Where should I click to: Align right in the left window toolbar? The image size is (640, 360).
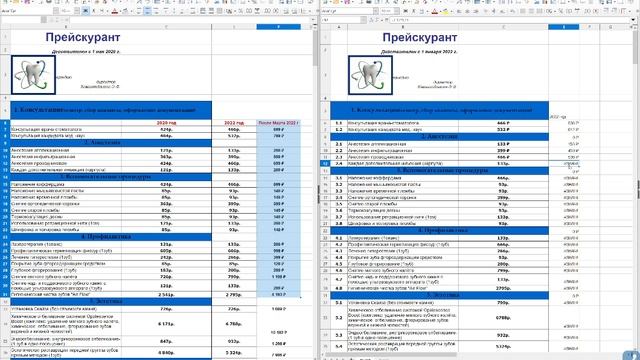tap(156, 11)
